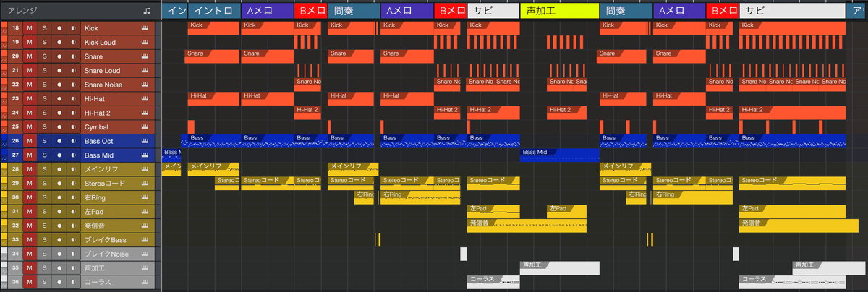The image size is (868, 292).
Task: Show automation for ブレイクBass track
Action: click(x=4, y=244)
